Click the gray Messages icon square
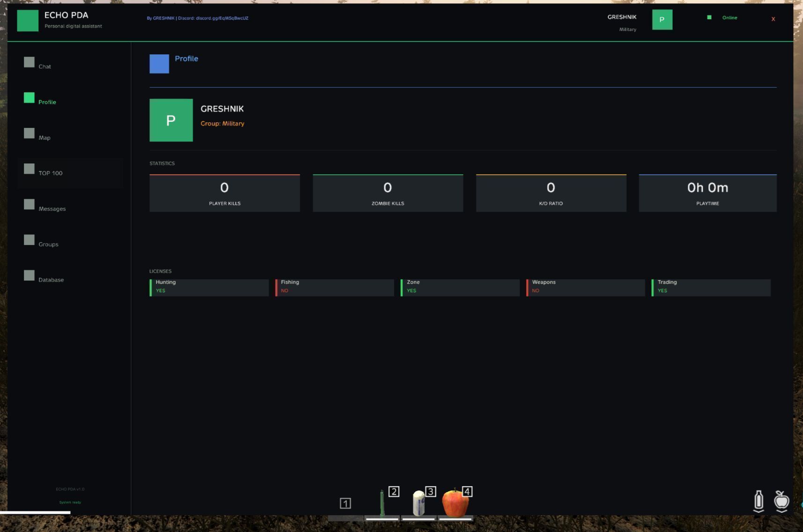803x532 pixels. tap(29, 205)
